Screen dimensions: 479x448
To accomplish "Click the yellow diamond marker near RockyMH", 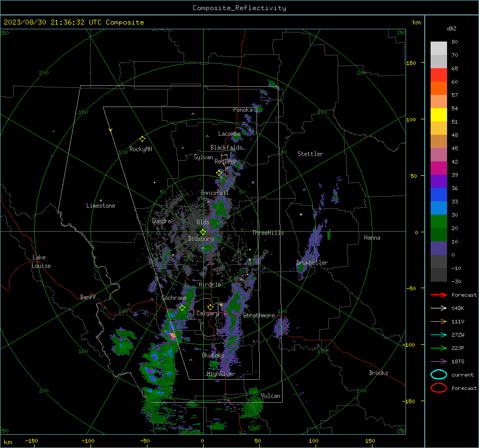I will 142,139.
